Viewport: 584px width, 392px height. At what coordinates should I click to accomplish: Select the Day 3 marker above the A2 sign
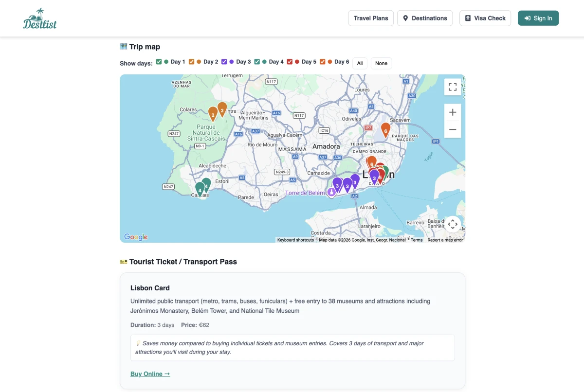[x=355, y=182]
